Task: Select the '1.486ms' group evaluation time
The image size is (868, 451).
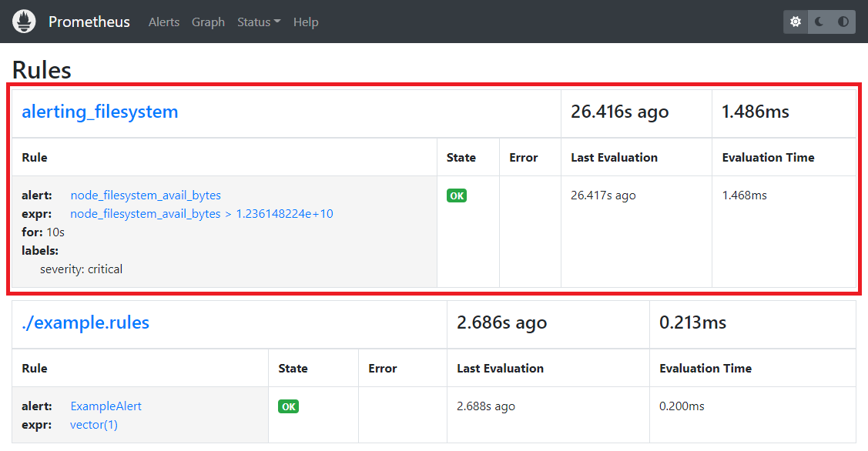Action: click(755, 112)
